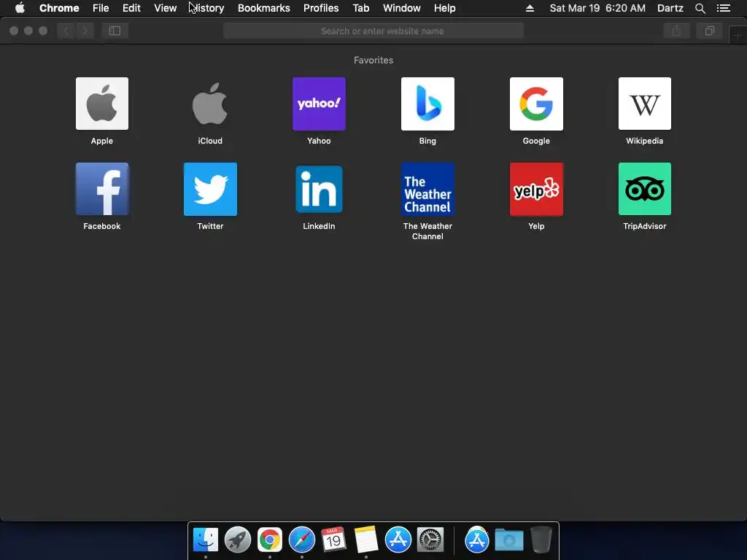Focus the Search or enter website name field
747x560 pixels.
(x=373, y=31)
